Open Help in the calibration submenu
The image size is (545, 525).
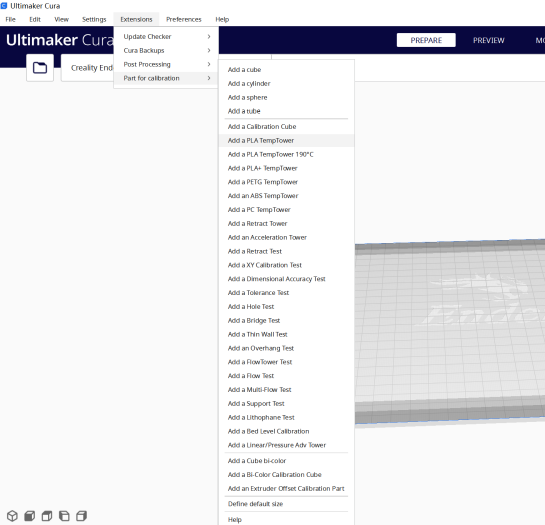point(286,519)
